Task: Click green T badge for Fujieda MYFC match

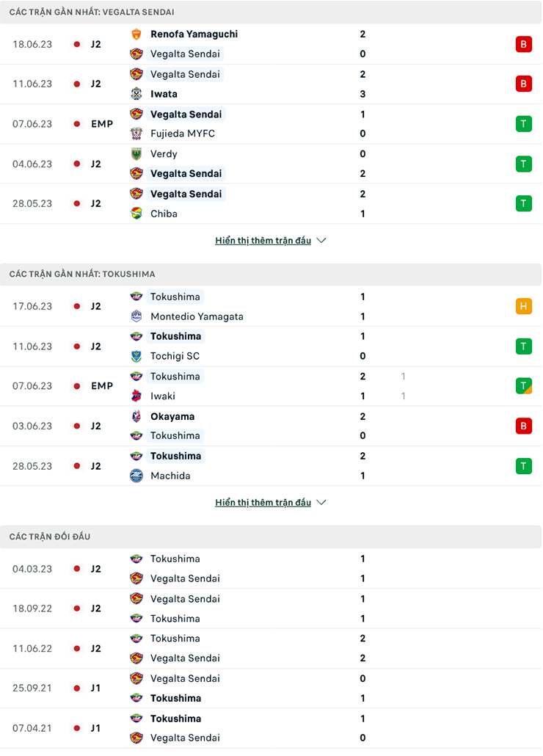Action: click(x=523, y=124)
